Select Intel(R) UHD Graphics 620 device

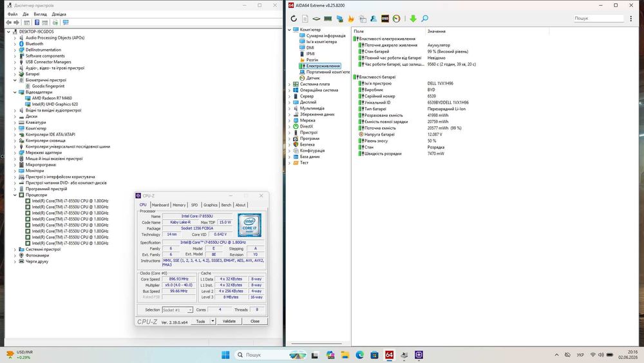pos(55,104)
